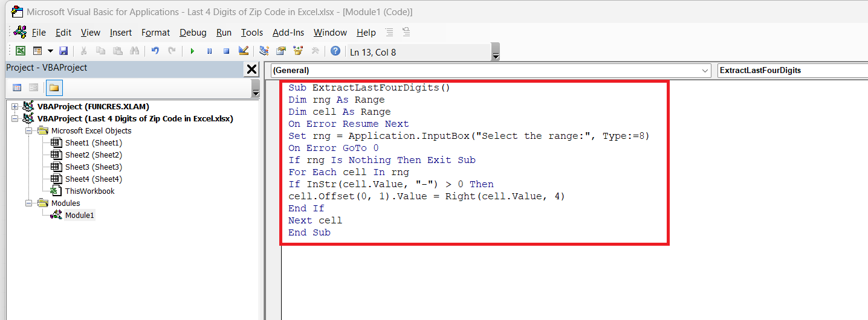Open the Help menu

366,33
